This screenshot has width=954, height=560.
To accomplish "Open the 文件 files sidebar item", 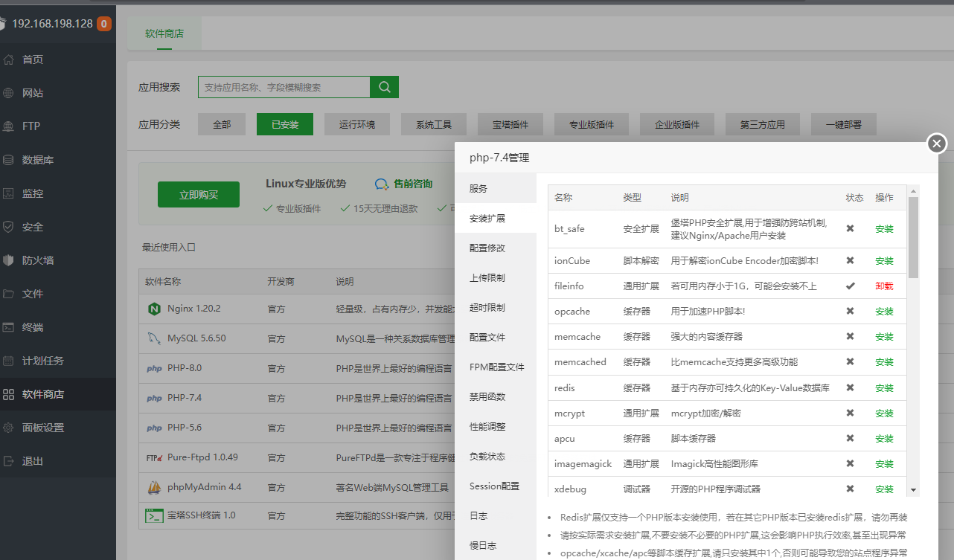I will [58, 294].
